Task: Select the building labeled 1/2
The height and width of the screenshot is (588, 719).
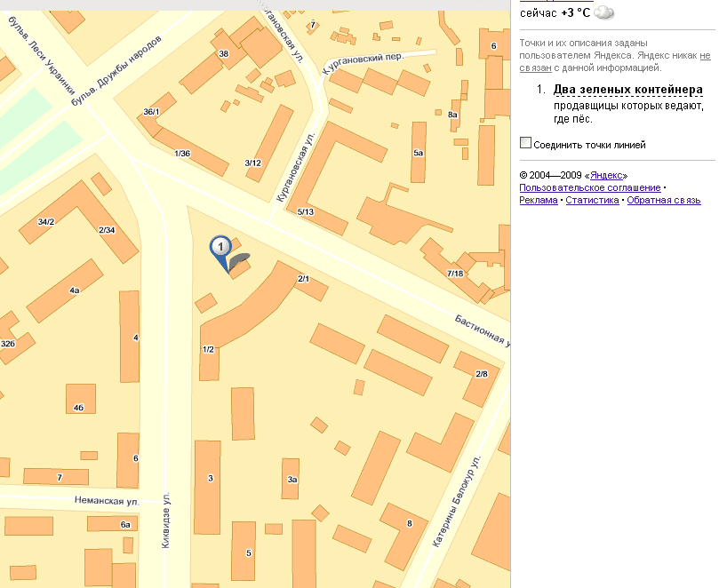Action: (208, 349)
